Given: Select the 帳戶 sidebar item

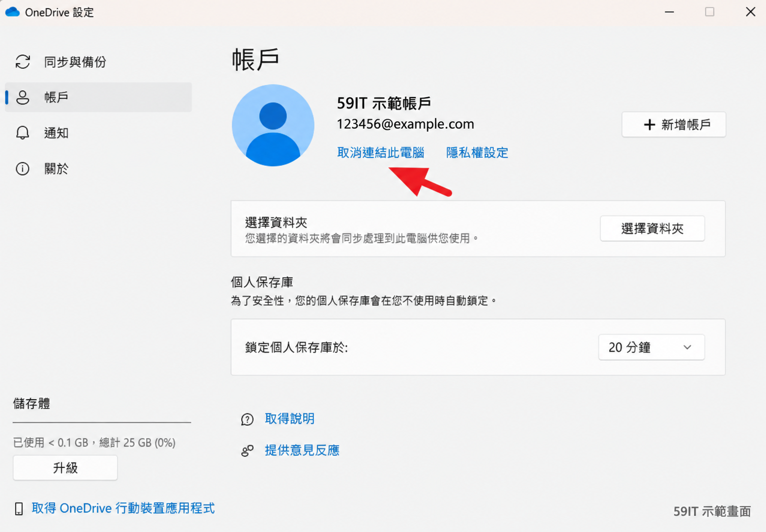Looking at the screenshot, I should coord(98,97).
